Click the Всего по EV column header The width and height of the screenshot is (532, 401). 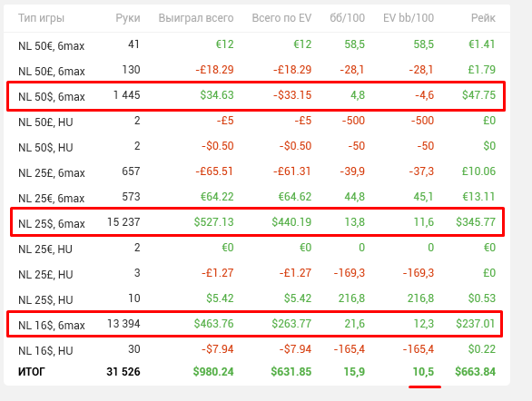point(281,18)
